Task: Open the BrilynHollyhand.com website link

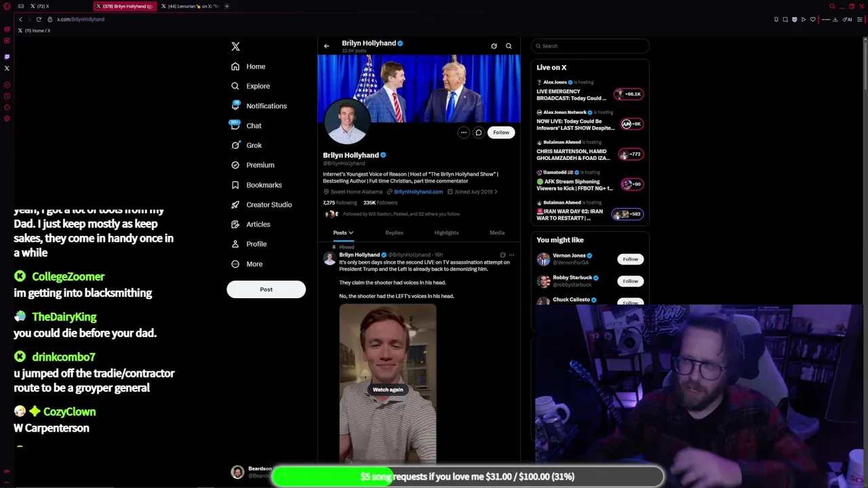Action: coord(418,192)
